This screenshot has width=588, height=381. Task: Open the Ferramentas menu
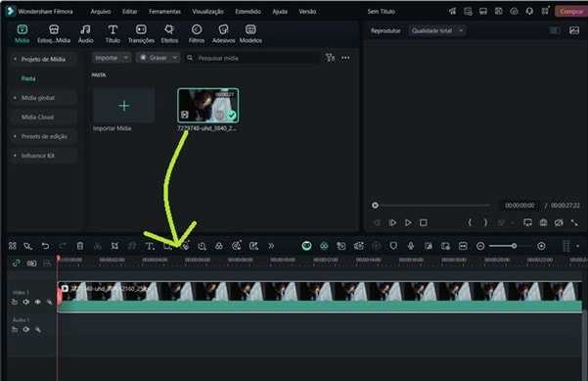click(x=164, y=11)
